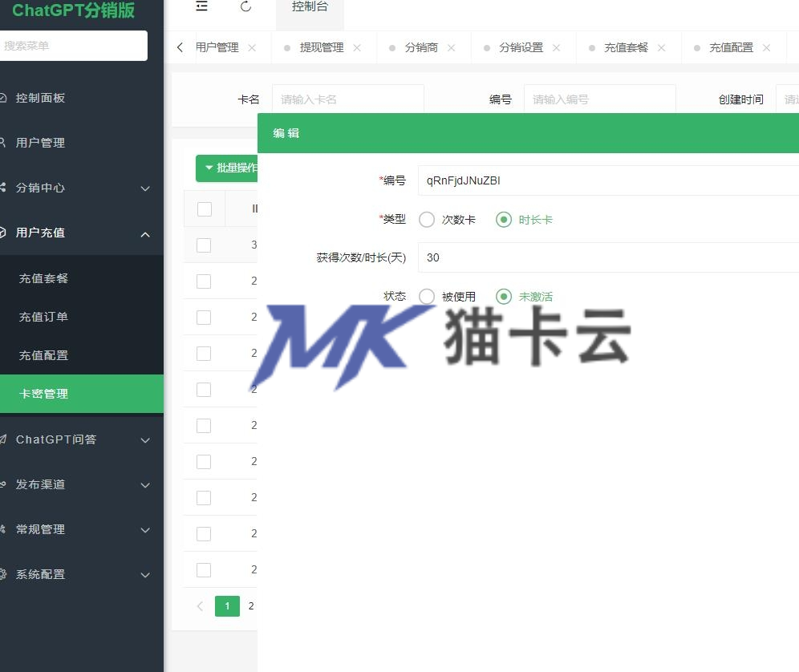Select the 被使用 status radio
The image size is (799, 672).
tap(427, 297)
